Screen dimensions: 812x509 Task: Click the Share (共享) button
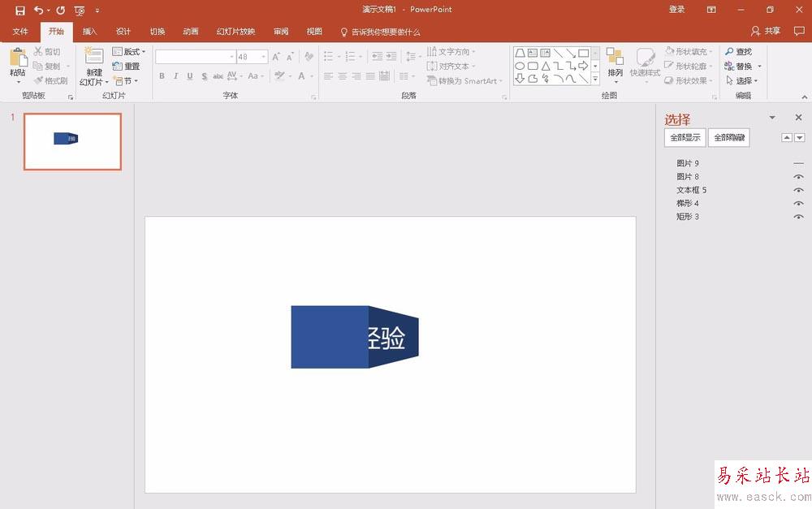click(766, 31)
